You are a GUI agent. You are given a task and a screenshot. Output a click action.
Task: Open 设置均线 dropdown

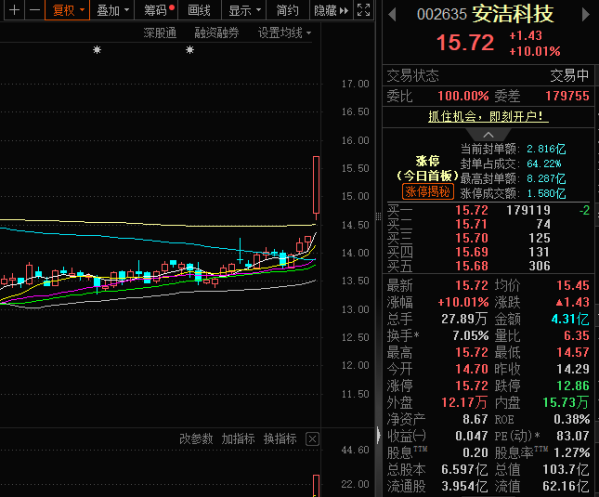[285, 33]
